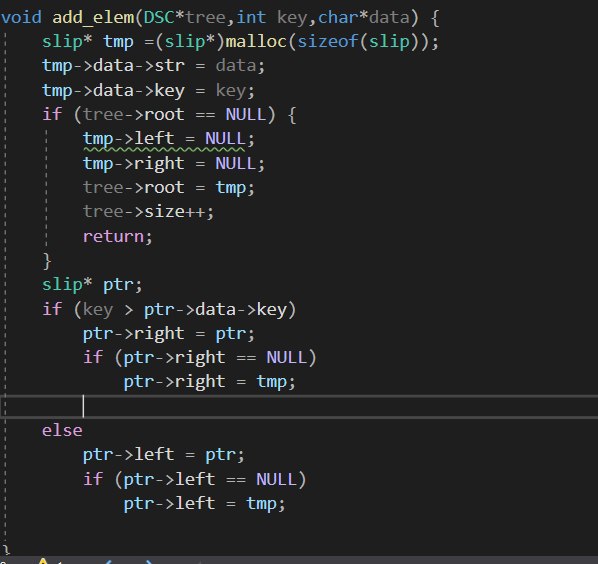Click the tmp->right = NULL statement
Image resolution: width=598 pixels, height=564 pixels.
coord(174,164)
